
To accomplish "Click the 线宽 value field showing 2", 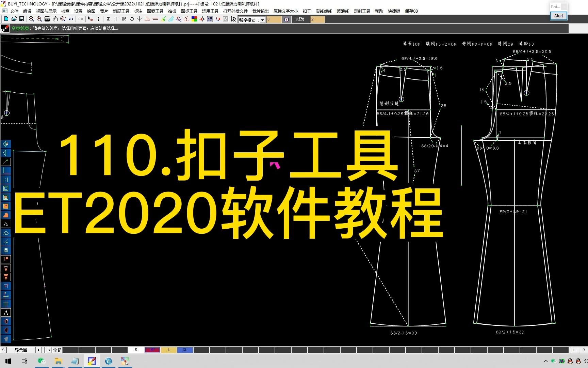I will (x=317, y=19).
